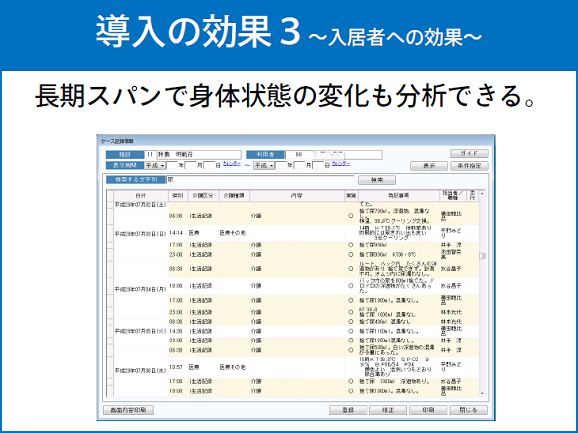
Task: Click the 登録 button
Action: point(348,410)
